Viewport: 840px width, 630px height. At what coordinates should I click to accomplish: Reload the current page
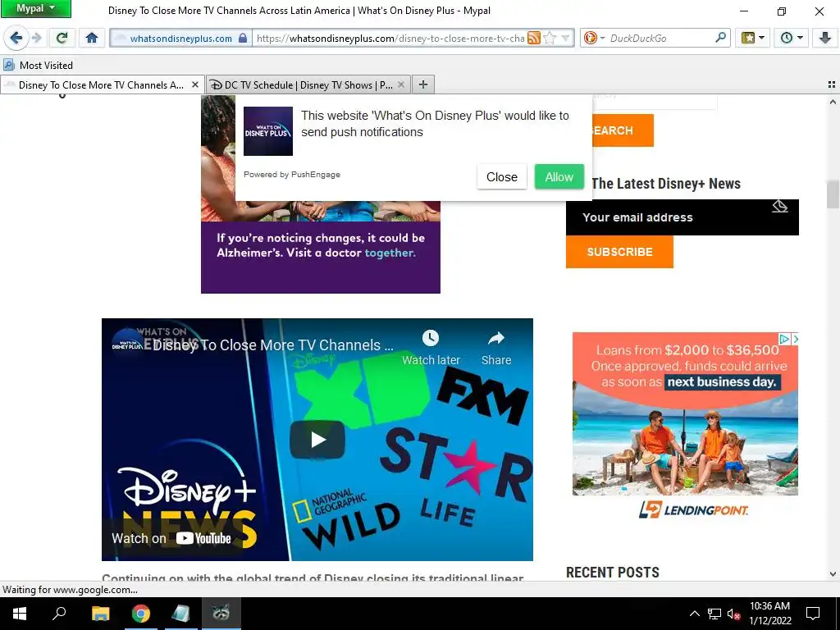(62, 38)
